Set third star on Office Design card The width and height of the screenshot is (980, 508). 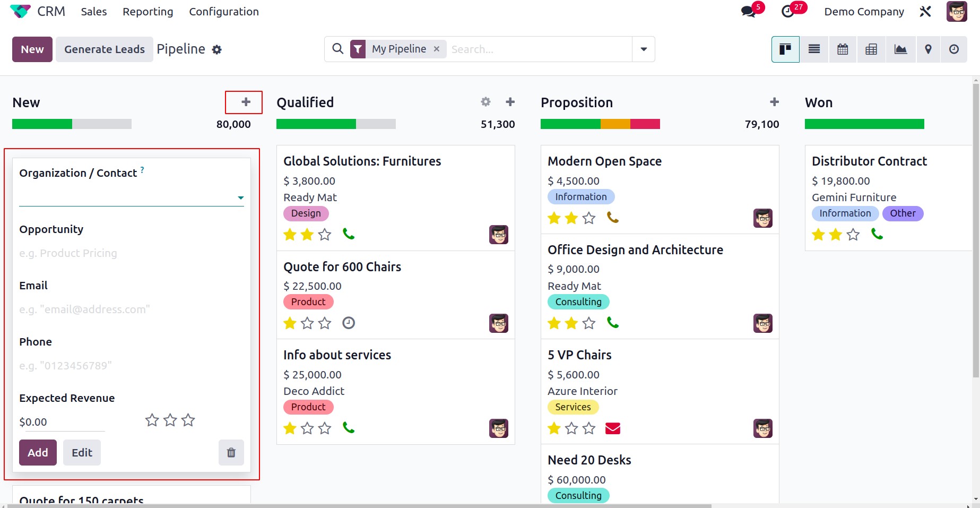pyautogui.click(x=589, y=323)
